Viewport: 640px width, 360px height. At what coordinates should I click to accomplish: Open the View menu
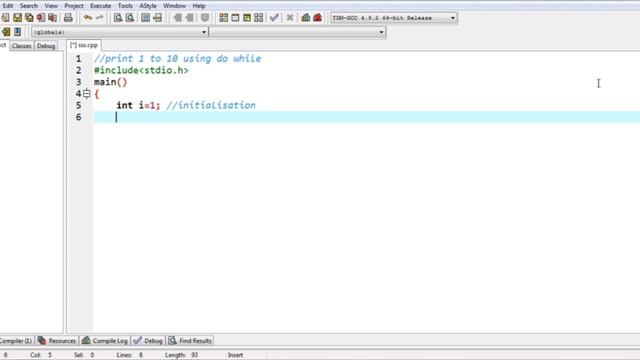coord(51,6)
